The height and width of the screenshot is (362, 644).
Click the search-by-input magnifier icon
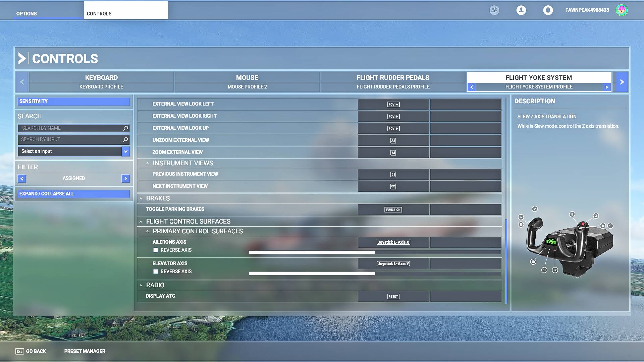[x=125, y=139]
